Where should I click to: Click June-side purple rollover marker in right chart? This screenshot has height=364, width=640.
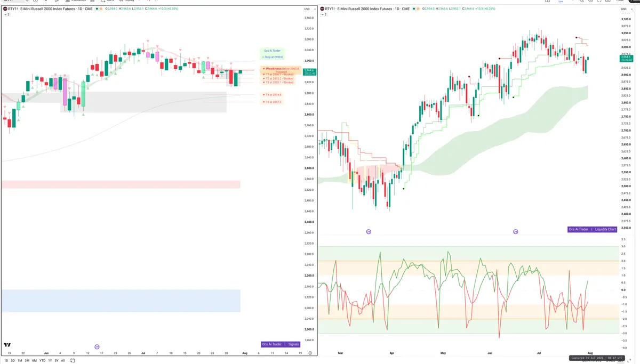(x=516, y=232)
